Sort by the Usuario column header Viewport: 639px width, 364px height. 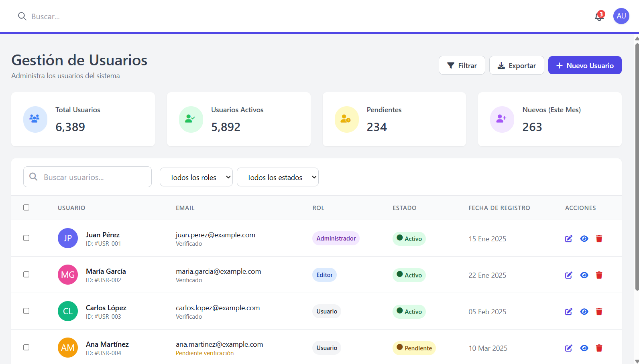[71, 208]
